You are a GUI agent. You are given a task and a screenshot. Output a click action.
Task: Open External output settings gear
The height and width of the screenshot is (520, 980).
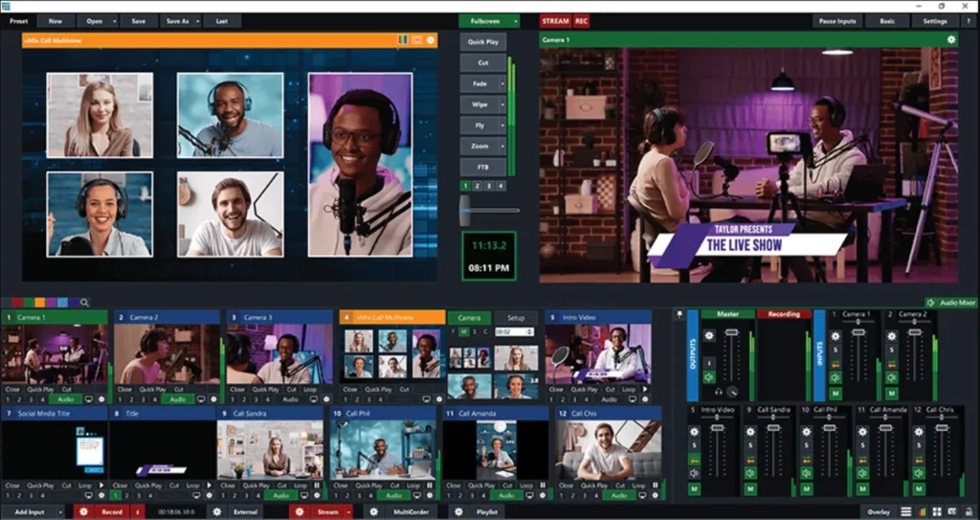pos(217,512)
